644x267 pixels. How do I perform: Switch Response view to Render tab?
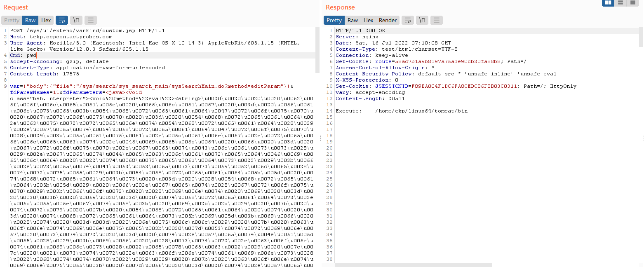click(x=388, y=20)
